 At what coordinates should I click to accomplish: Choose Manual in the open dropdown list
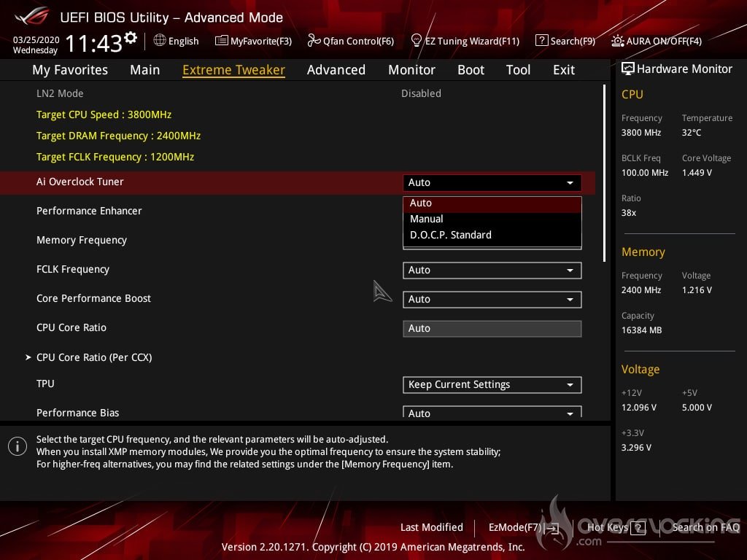coord(492,219)
